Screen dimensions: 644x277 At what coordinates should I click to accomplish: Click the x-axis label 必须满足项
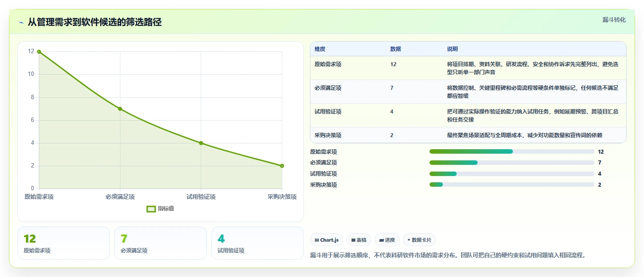[x=120, y=197]
